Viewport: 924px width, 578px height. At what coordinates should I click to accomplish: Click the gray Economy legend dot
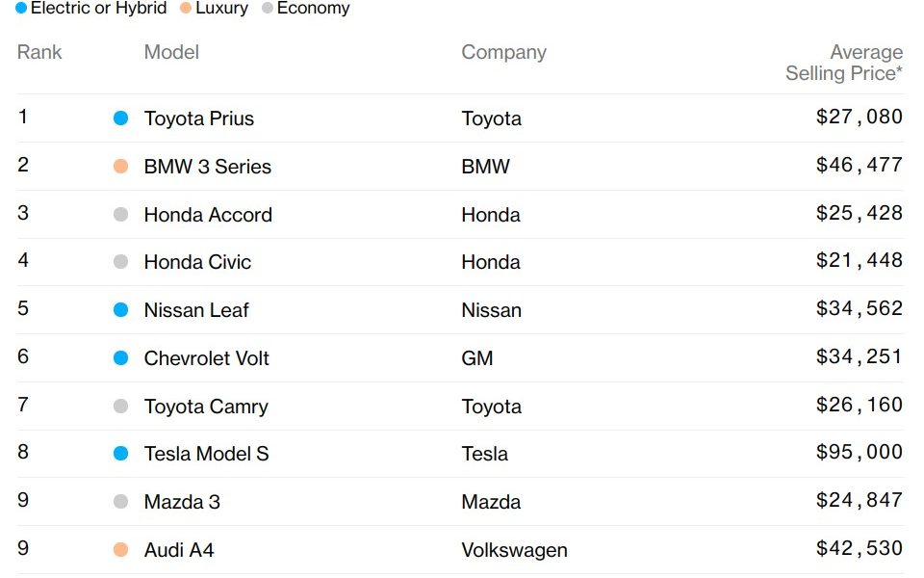coord(267,9)
